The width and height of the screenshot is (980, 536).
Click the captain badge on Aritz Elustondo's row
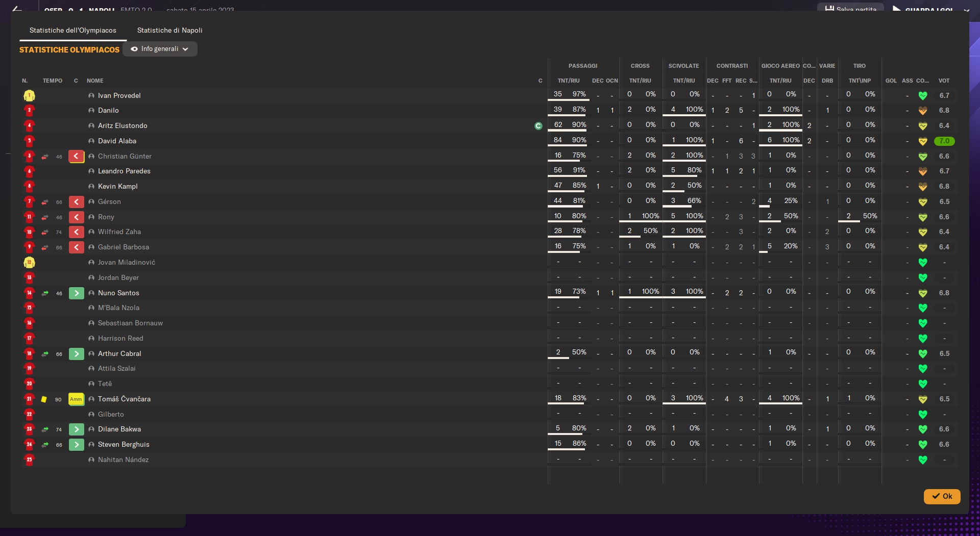coord(538,125)
